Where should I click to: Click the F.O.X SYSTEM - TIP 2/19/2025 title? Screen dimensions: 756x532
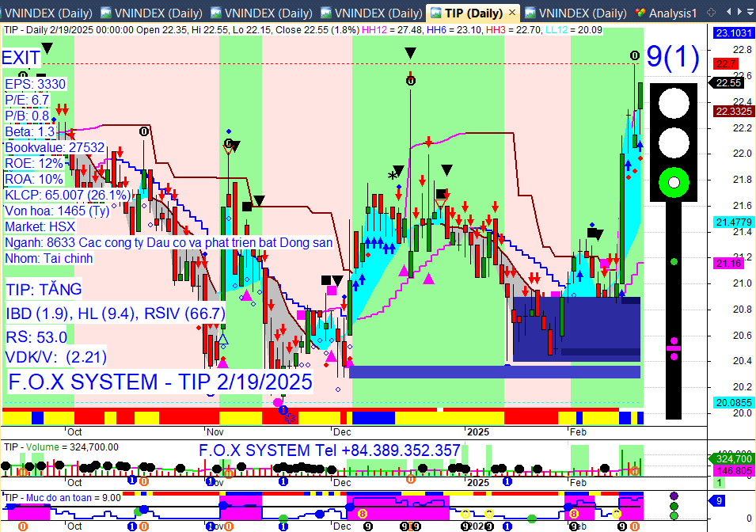pyautogui.click(x=160, y=382)
